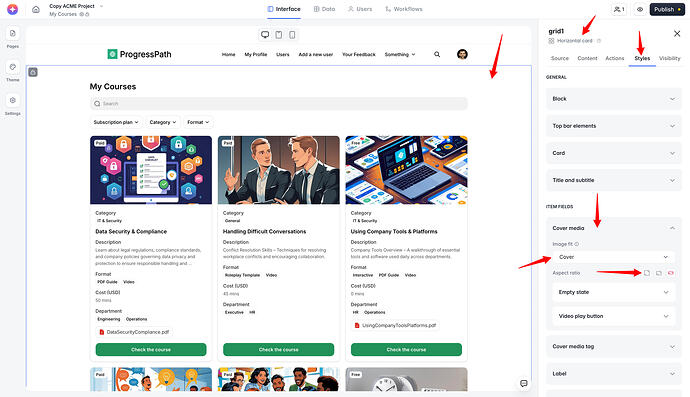Click the search magnifier in site header
Screen dimensions: 690x397
pyautogui.click(x=437, y=54)
